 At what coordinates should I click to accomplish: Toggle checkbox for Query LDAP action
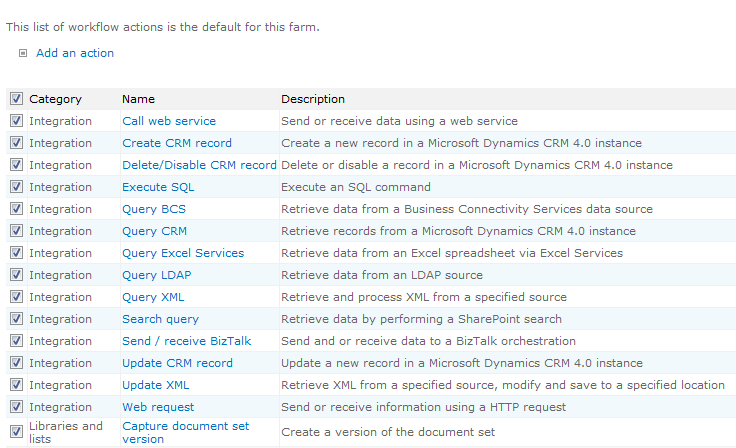(x=16, y=275)
